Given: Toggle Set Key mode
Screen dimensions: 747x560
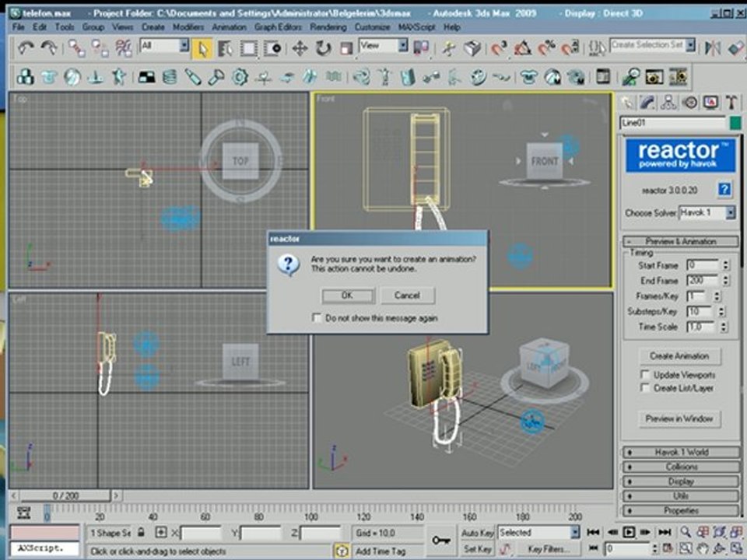Looking at the screenshot, I should pos(478,549).
